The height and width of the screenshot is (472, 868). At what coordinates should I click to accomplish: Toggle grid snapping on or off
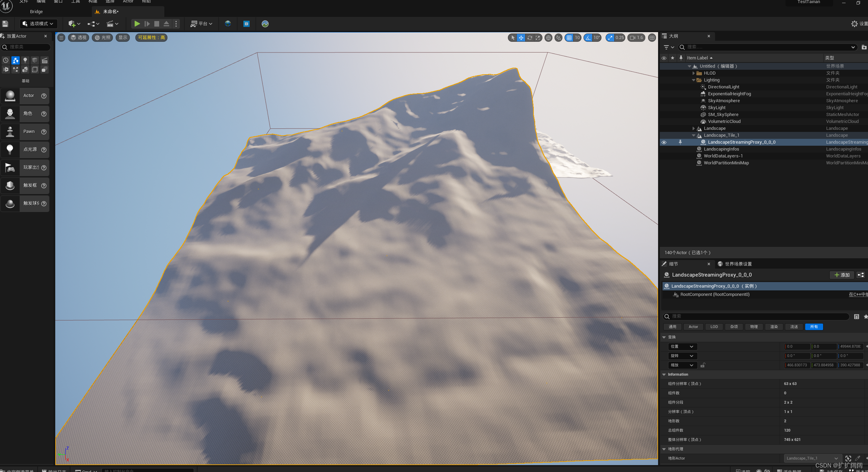point(569,38)
